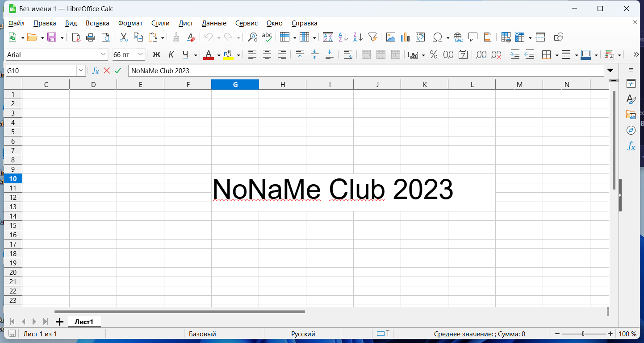
Task: Expand the Name Box G10 dropdown
Action: [x=81, y=70]
